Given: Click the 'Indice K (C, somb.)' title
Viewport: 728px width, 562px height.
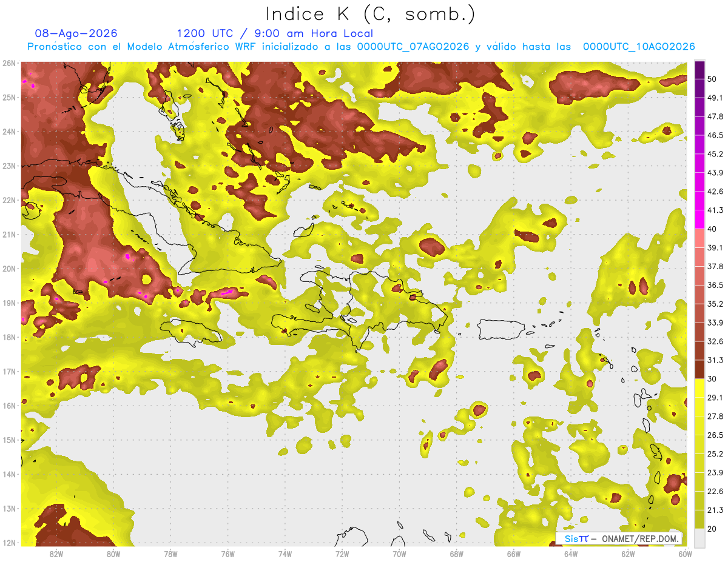Looking at the screenshot, I should [x=370, y=15].
